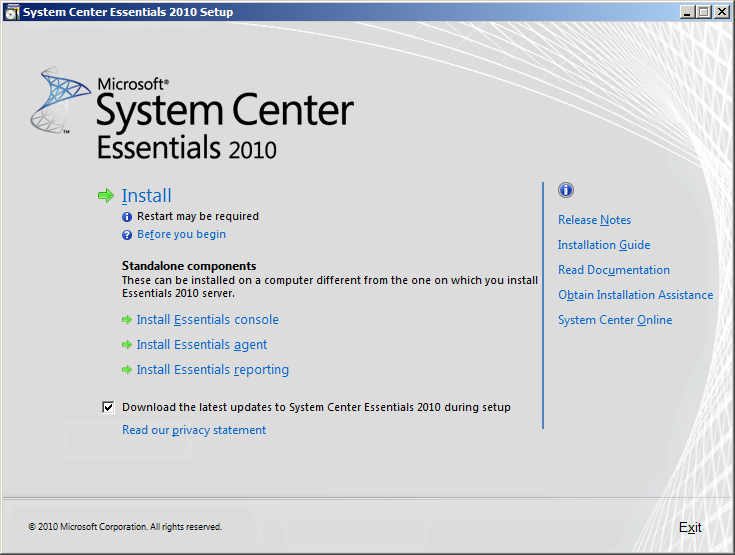Click the blue info icon above Release Notes
The height and width of the screenshot is (555, 735).
point(566,190)
